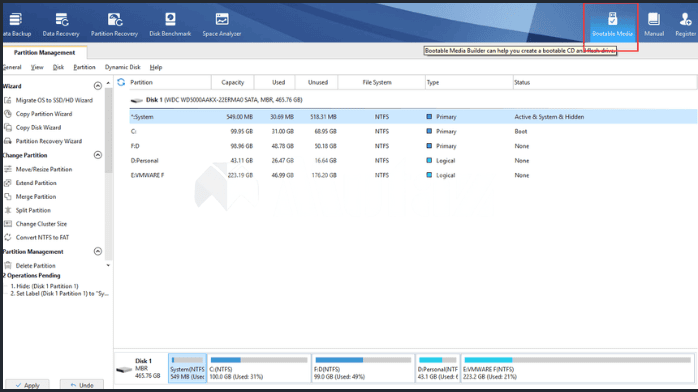Open the Disk menu

[x=58, y=67]
